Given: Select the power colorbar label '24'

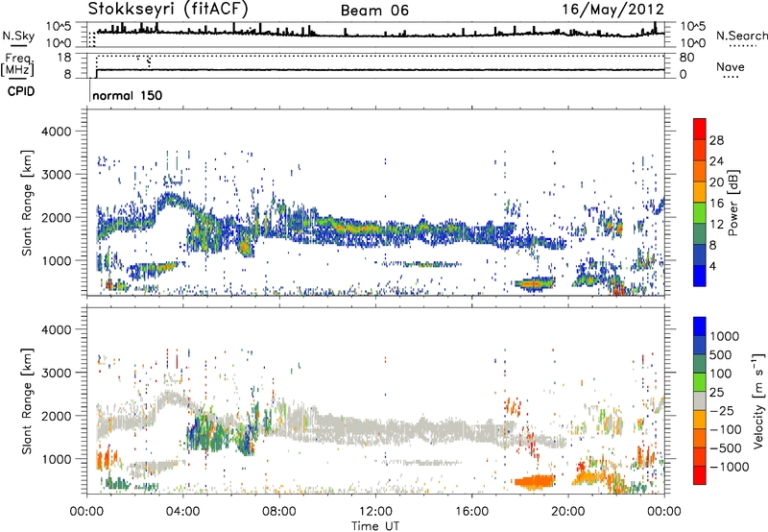Looking at the screenshot, I should click(716, 161).
